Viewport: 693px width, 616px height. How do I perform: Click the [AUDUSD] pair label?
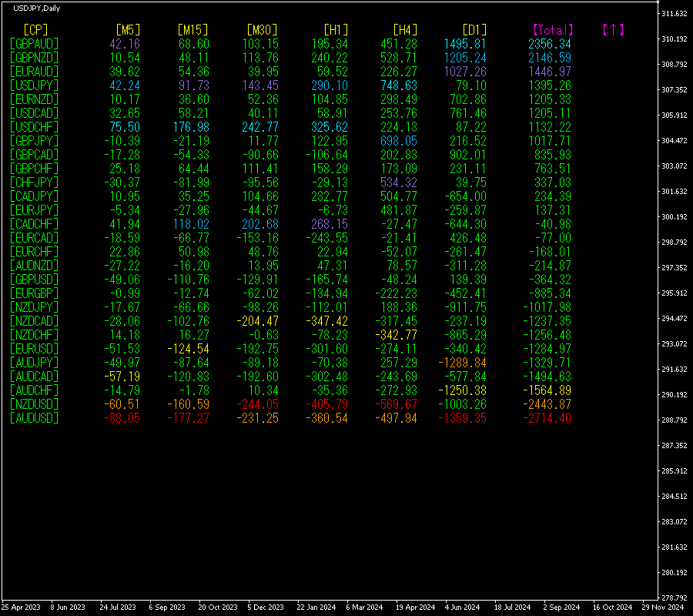[x=34, y=418]
